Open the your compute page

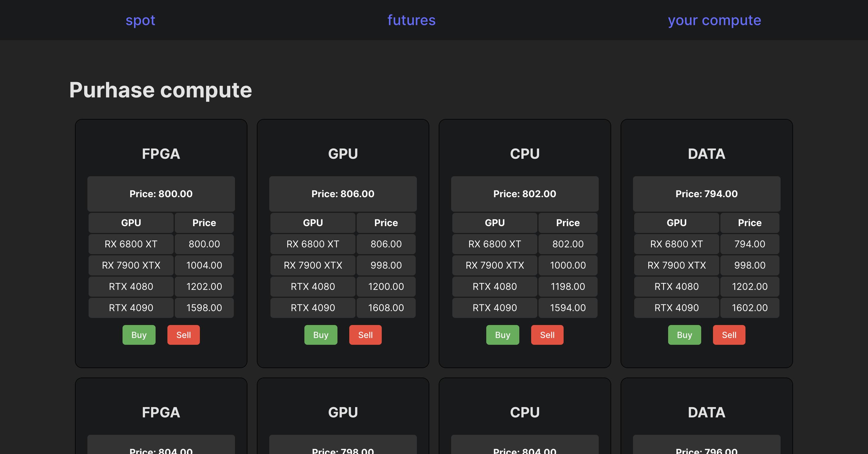coord(714,20)
